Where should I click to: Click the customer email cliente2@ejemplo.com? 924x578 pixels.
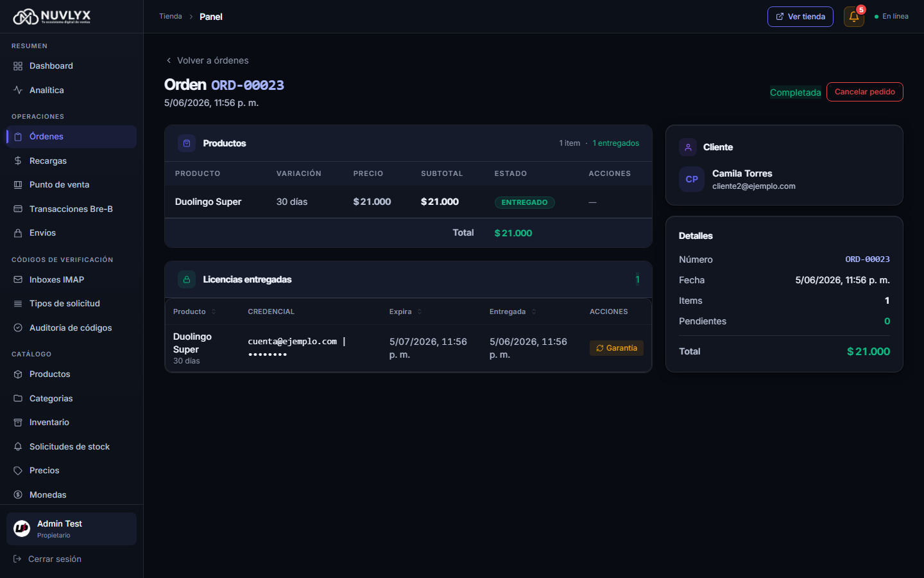point(754,186)
